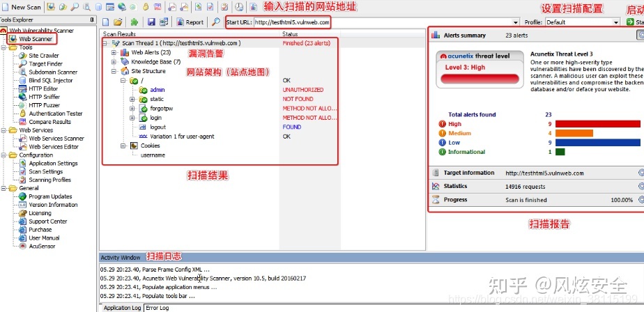The width and height of the screenshot is (644, 312).
Task: Open Target Finder magnifier in top toolbar
Action: click(75, 6)
